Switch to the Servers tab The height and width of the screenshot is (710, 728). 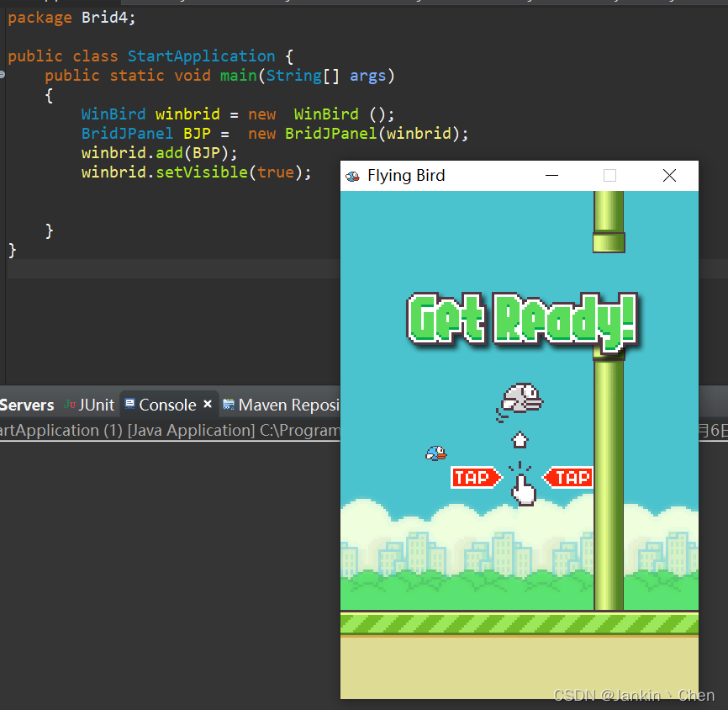26,405
